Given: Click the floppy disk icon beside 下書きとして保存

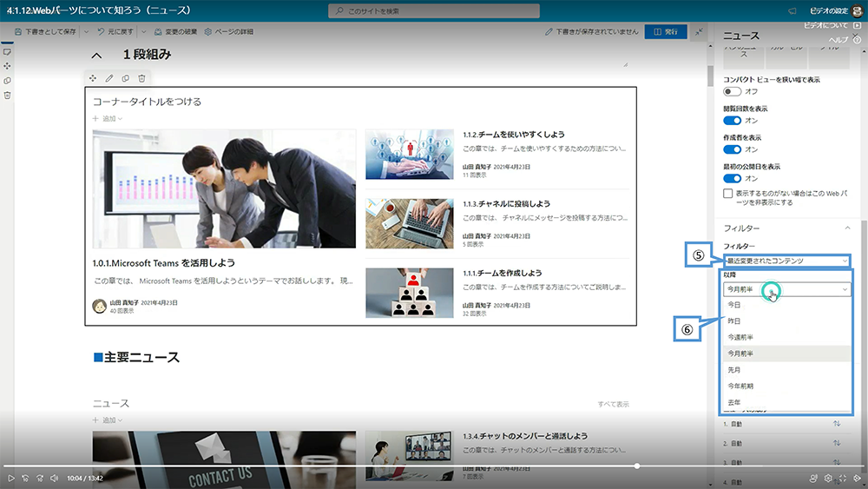Looking at the screenshot, I should (18, 32).
